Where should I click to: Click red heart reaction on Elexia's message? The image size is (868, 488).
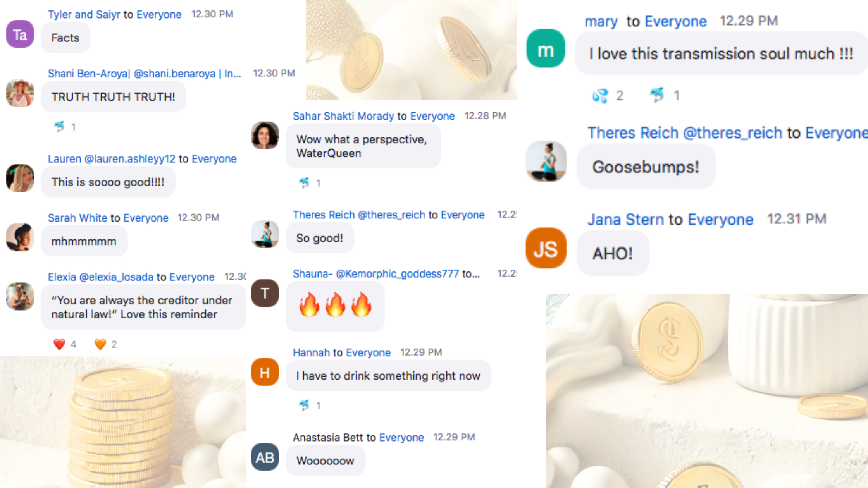click(x=59, y=344)
